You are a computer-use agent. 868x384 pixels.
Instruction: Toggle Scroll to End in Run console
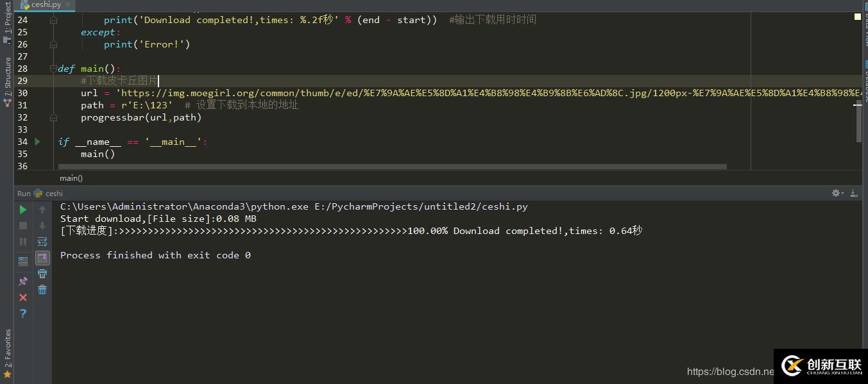(x=42, y=258)
